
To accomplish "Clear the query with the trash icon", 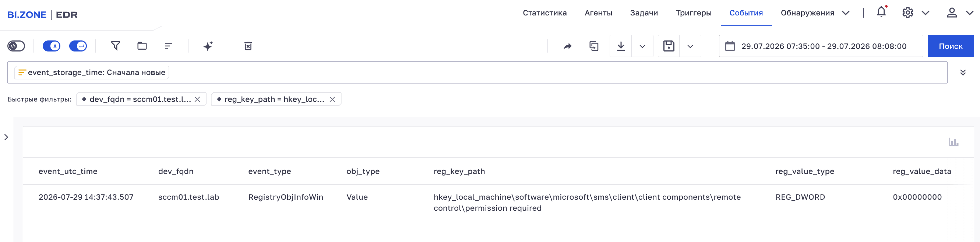I will (248, 46).
